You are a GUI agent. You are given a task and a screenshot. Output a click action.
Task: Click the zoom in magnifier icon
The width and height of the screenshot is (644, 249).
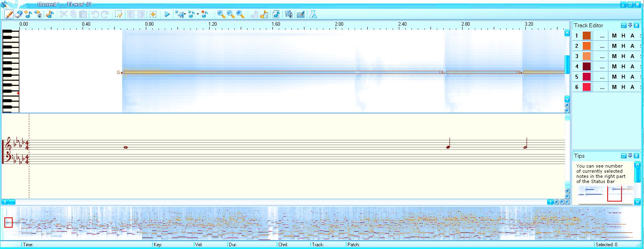(221, 14)
